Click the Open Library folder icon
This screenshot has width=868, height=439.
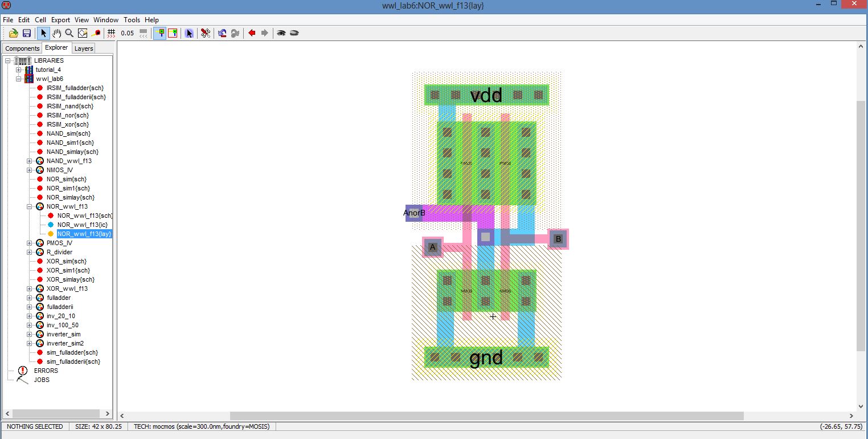tap(14, 33)
